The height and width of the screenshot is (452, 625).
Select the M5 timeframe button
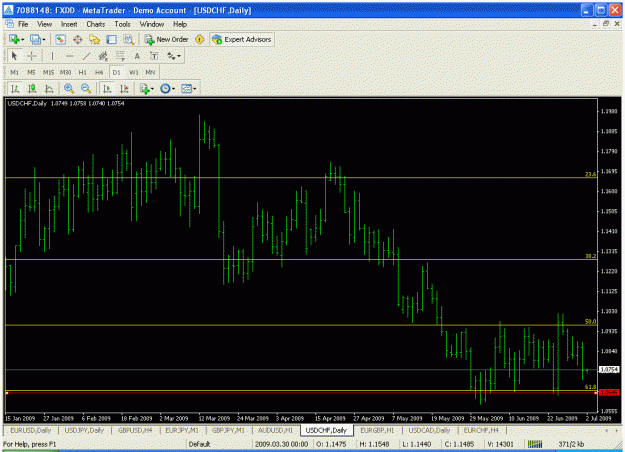click(31, 72)
